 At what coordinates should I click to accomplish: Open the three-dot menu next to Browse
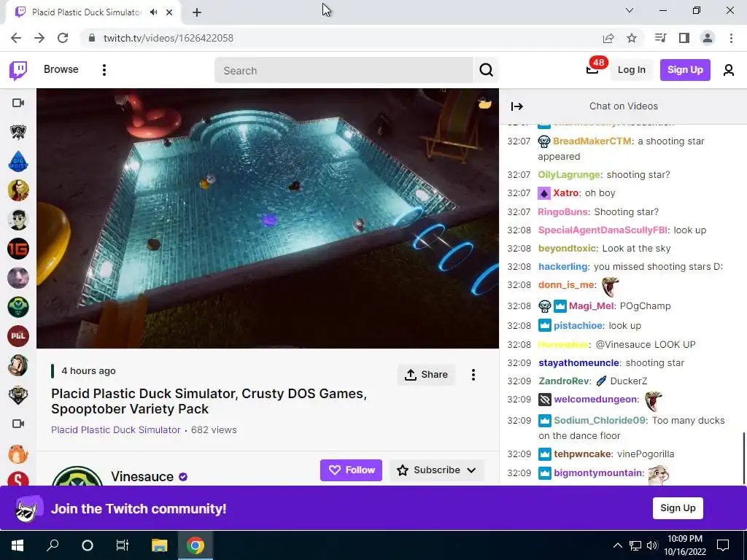point(104,70)
